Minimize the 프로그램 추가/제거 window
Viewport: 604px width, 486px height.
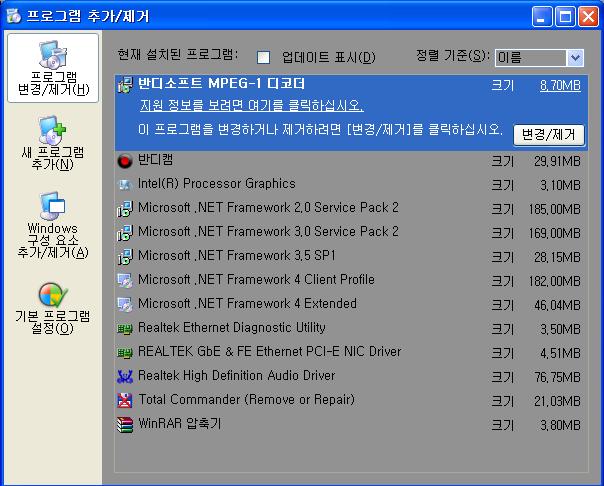[542, 17]
